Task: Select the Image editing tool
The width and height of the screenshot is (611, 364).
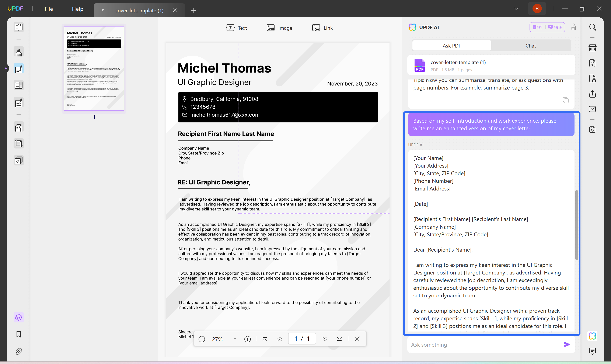Action: pos(280,28)
